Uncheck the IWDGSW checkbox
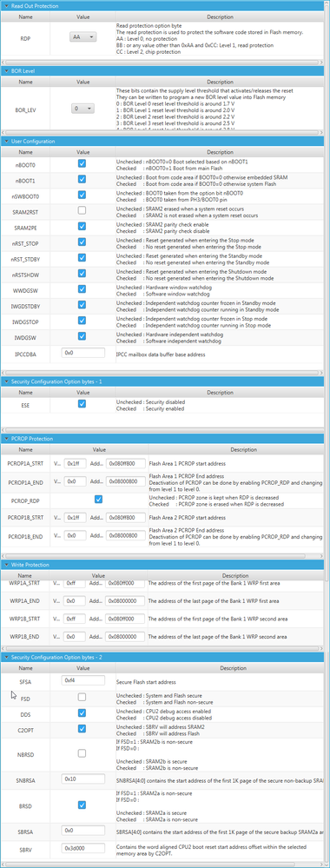Viewport: 330px width, 868px height. point(82,336)
